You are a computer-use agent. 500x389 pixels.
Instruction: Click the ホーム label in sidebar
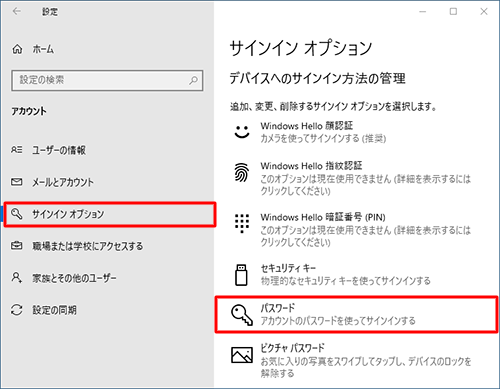coord(43,49)
